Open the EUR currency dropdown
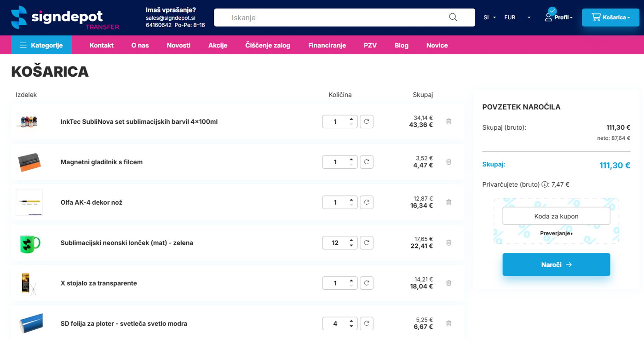644x339 pixels. pyautogui.click(x=517, y=17)
